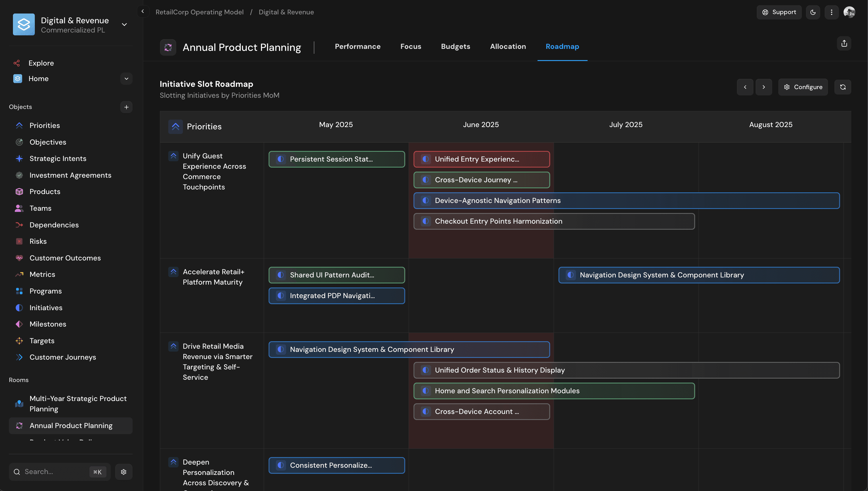This screenshot has width=868, height=491.
Task: Collapse the sidebar using the back chevron
Action: point(142,11)
